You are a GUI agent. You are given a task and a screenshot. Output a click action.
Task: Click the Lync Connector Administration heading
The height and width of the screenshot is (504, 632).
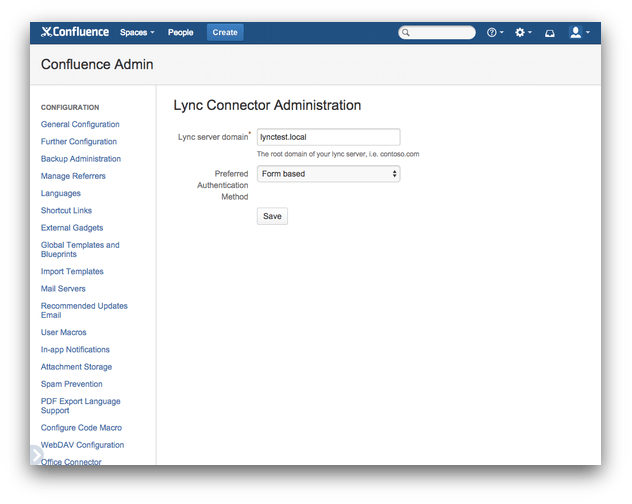point(267,105)
